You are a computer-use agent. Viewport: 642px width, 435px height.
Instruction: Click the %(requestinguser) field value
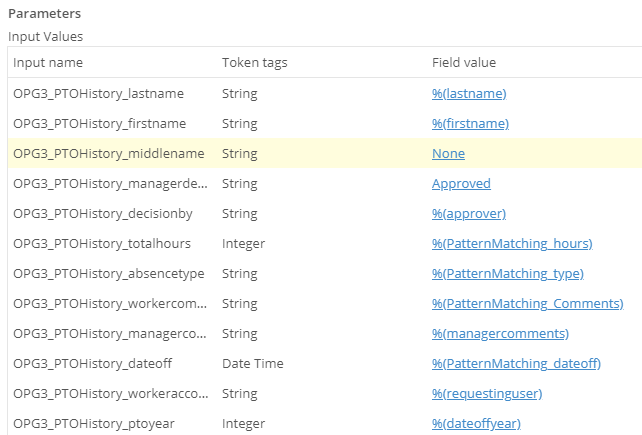pyautogui.click(x=490, y=394)
